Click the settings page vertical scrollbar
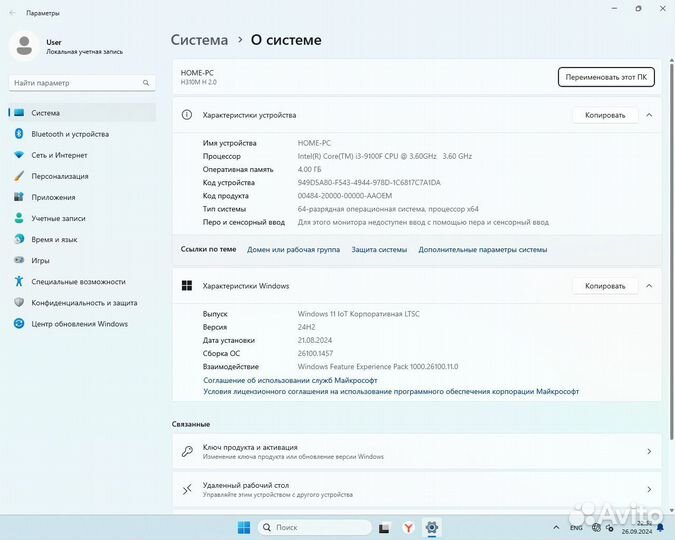 (x=672, y=250)
